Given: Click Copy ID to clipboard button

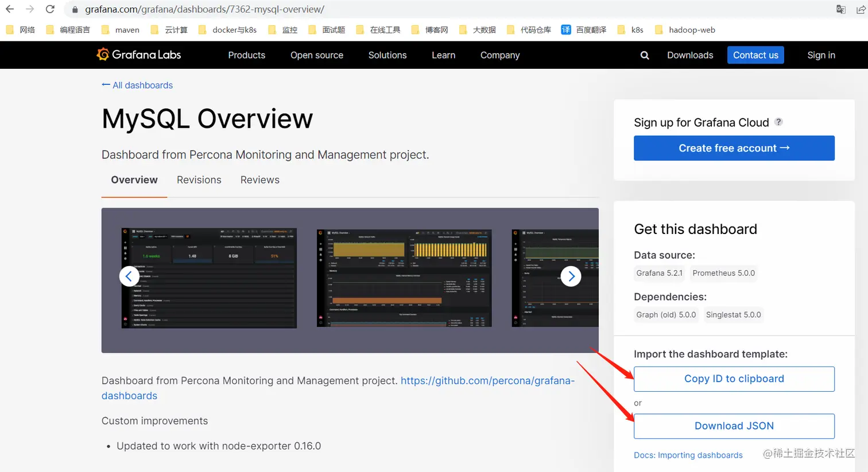Looking at the screenshot, I should (734, 379).
